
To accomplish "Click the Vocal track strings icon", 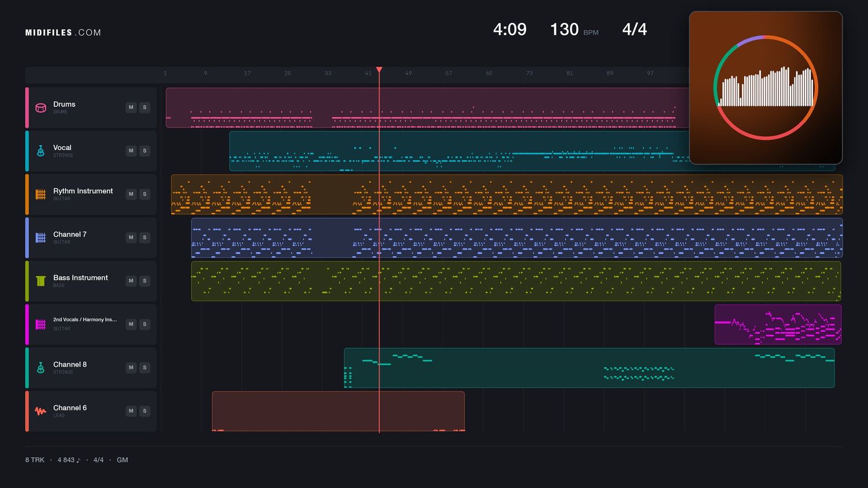I will point(41,151).
